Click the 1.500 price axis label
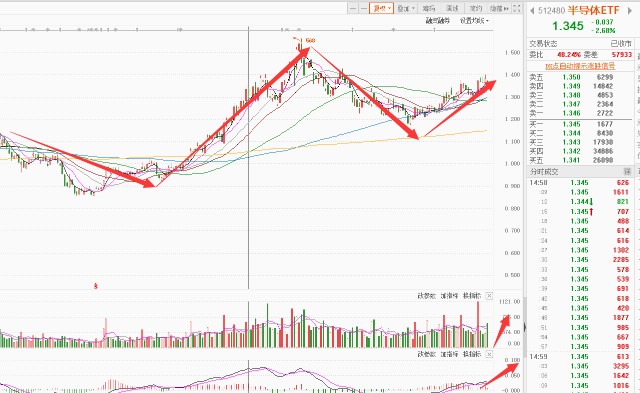The image size is (640, 393). (512, 53)
